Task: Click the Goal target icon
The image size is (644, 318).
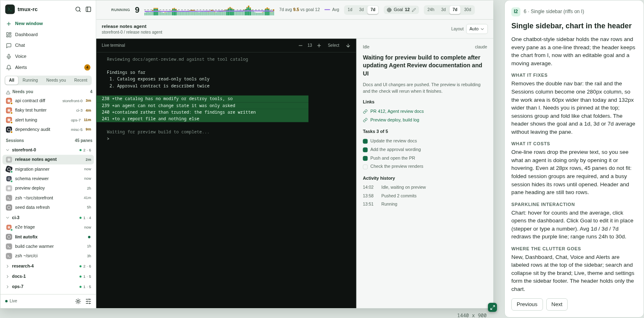Action: point(389,10)
